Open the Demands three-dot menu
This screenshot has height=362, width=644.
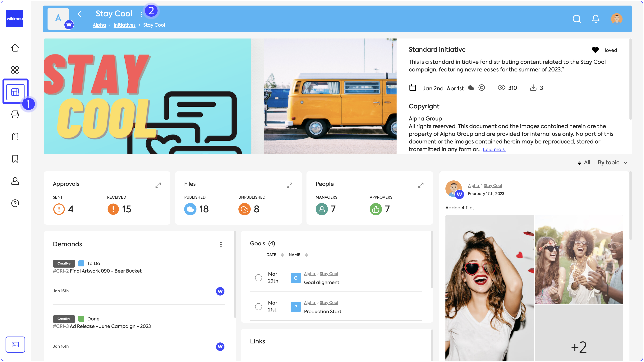(221, 245)
